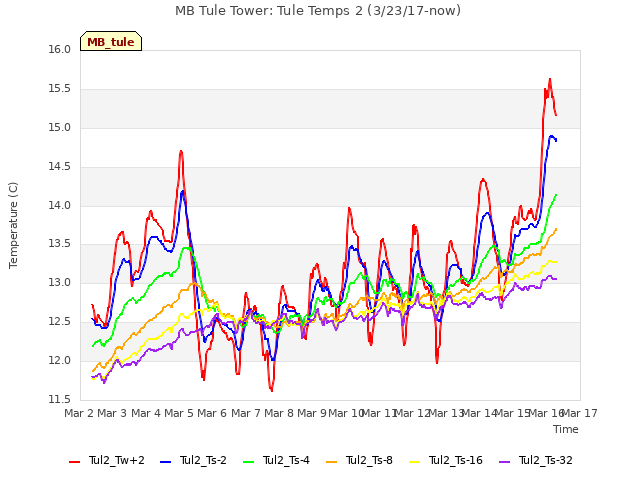Click the Mar 8 x-axis label

coord(279,413)
